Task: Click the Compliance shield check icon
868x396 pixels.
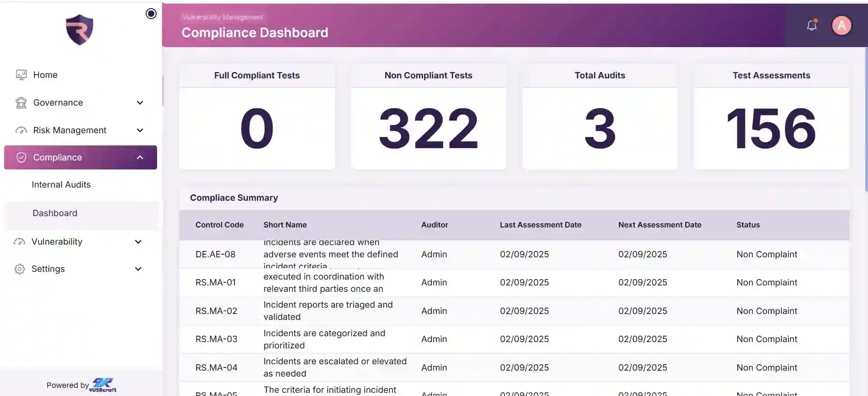Action: [21, 158]
